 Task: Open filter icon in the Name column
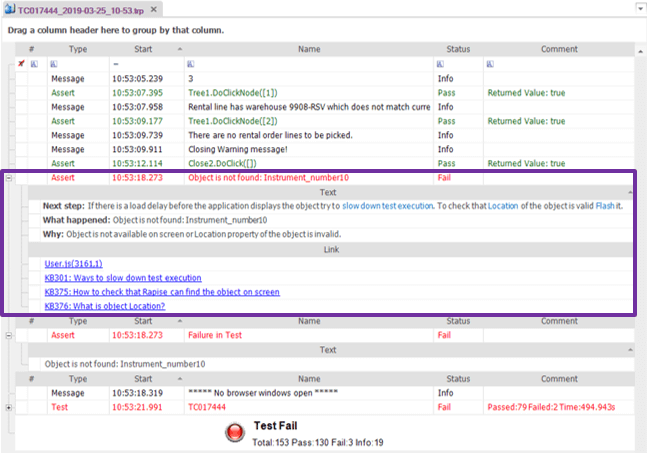click(x=191, y=64)
